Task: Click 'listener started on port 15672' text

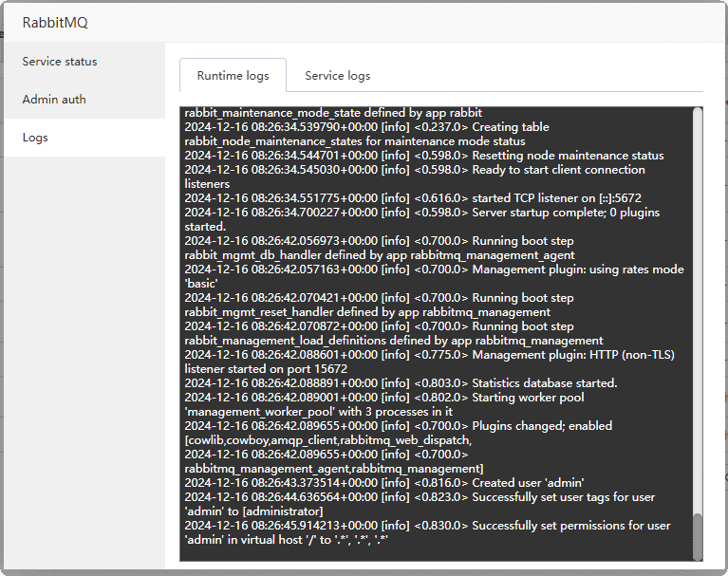Action: click(266, 369)
